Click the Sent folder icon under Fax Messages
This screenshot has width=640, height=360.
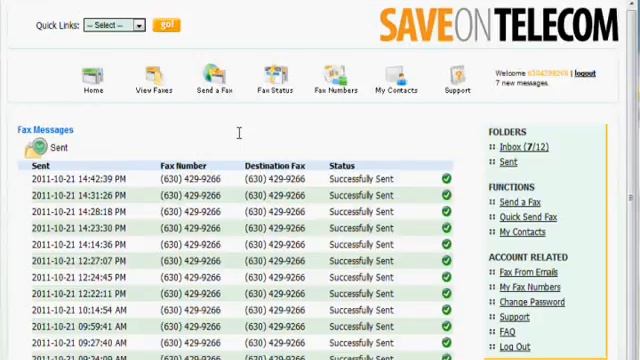36,148
